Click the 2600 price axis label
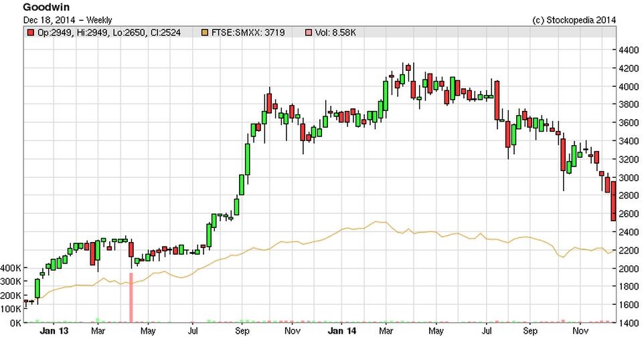Image resolution: width=644 pixels, height=347 pixels. (x=629, y=214)
